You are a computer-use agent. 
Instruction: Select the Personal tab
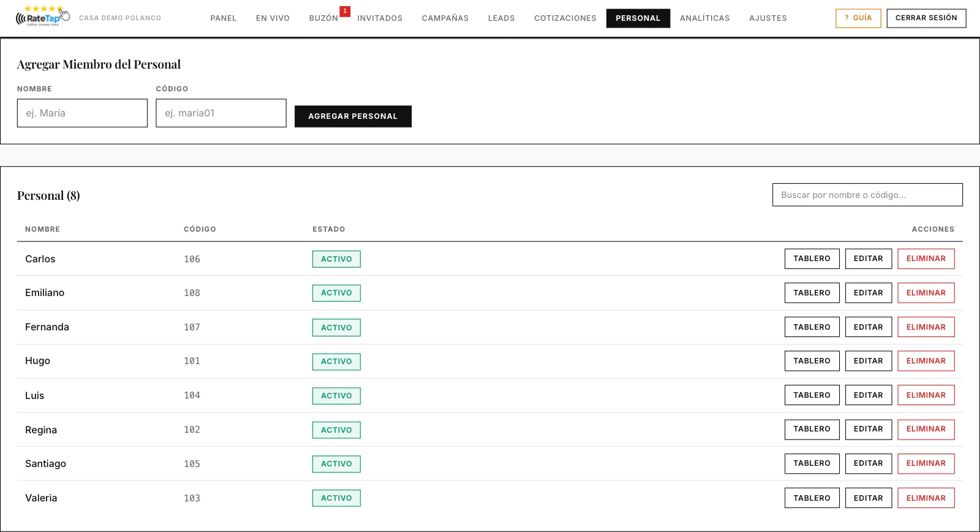click(x=638, y=18)
